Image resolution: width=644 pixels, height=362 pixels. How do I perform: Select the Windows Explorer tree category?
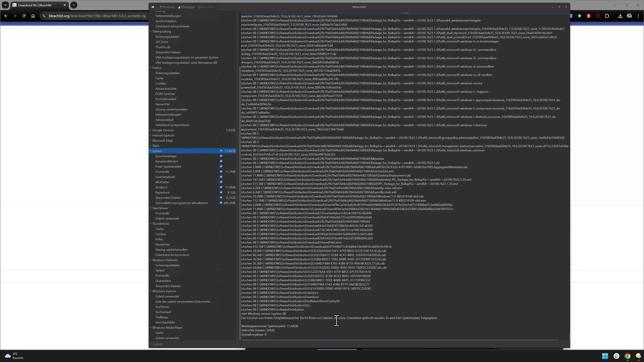(x=164, y=291)
